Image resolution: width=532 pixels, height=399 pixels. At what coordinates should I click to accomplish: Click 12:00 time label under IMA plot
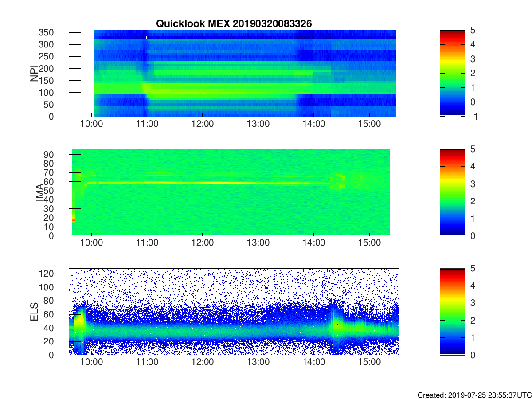[203, 243]
